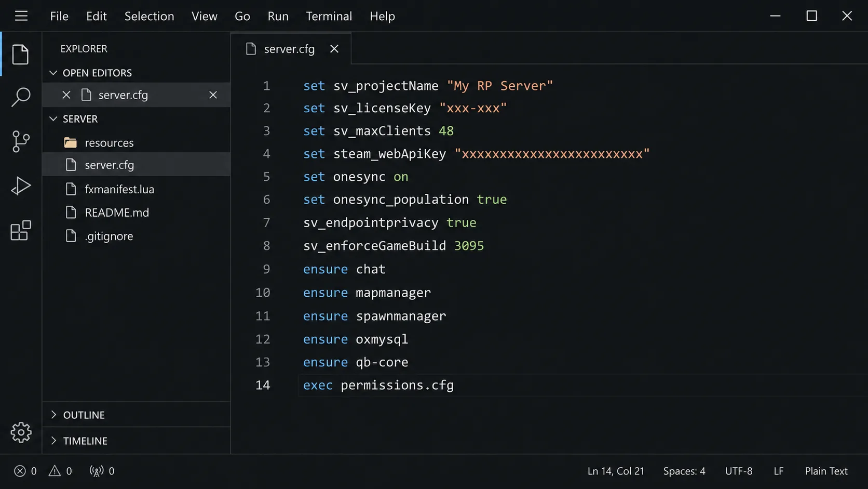Viewport: 868px width, 489px height.
Task: Select server.cfg in Open Editors list
Action: pyautogui.click(x=136, y=95)
